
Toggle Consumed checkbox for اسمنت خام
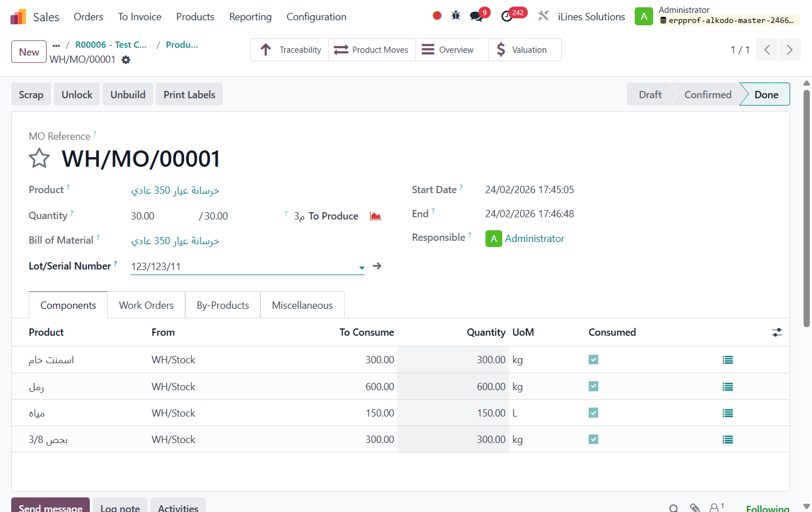[x=593, y=359]
